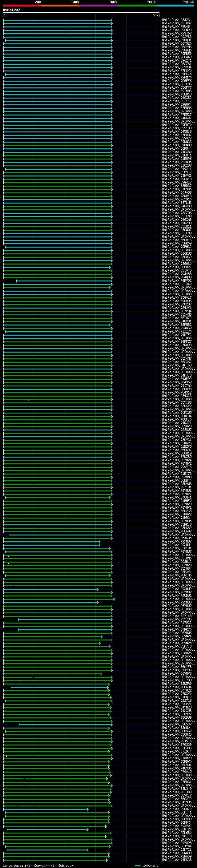Select the UniRef100_O42935 label
The image size is (197, 868).
(x=177, y=802)
